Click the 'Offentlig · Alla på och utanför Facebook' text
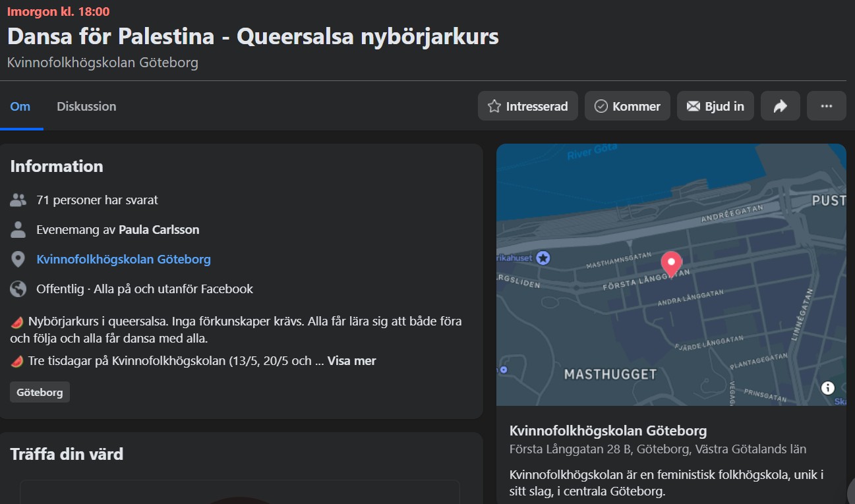 coord(145,289)
